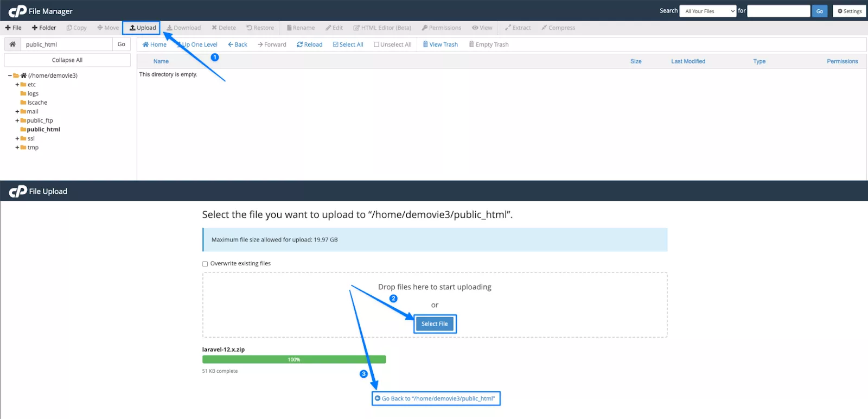Image resolution: width=868 pixels, height=419 pixels.
Task: Go to Home in navigation bar
Action: (154, 45)
